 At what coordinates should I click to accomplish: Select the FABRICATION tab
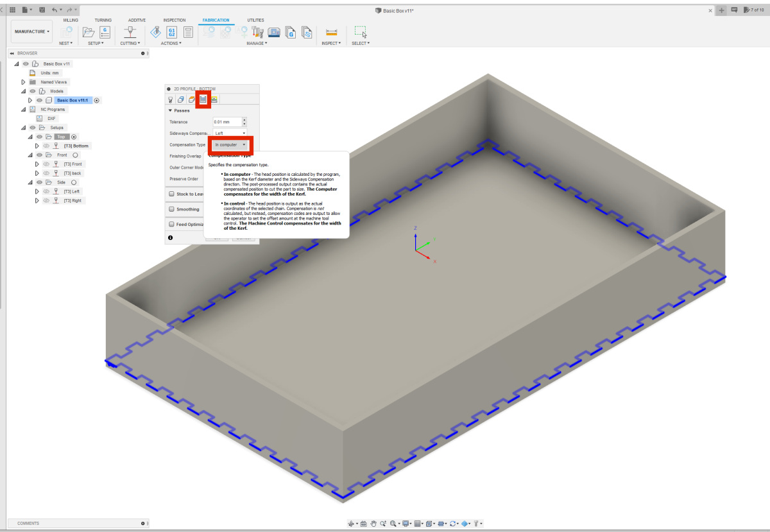pyautogui.click(x=216, y=20)
